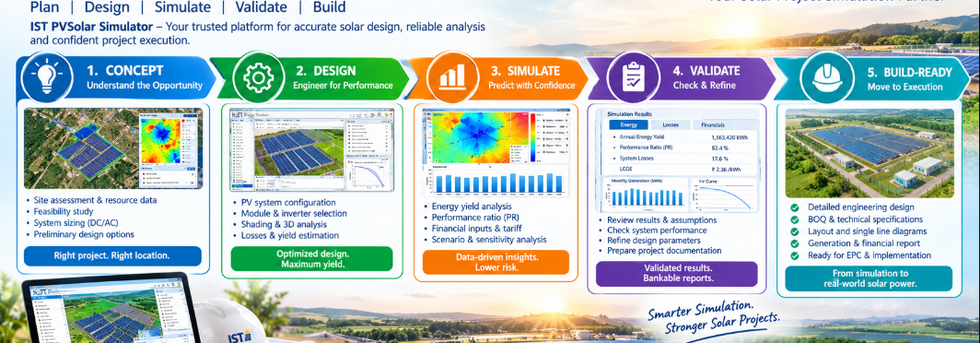The image size is (980, 343).
Task: Click the I-V Curve chart
Action: 724,195
